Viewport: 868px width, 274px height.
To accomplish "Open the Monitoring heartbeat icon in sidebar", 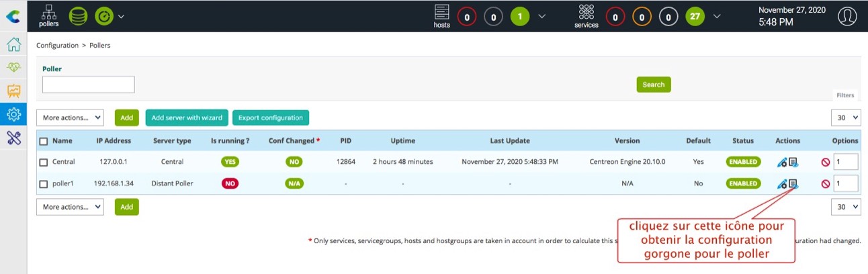I will [13, 68].
